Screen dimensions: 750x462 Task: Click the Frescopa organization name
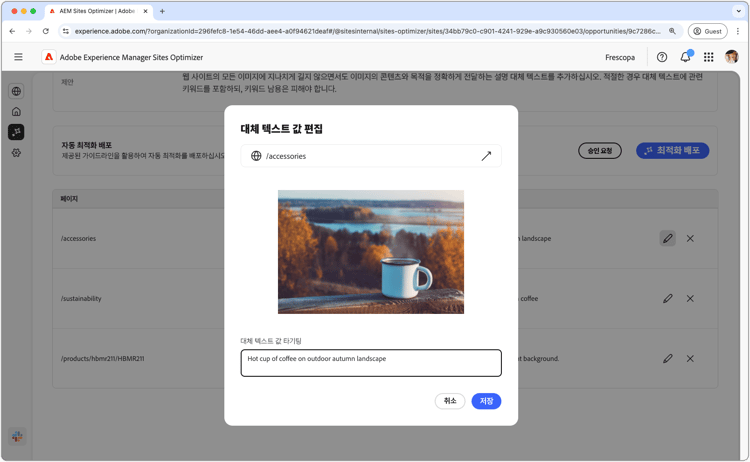[620, 57]
